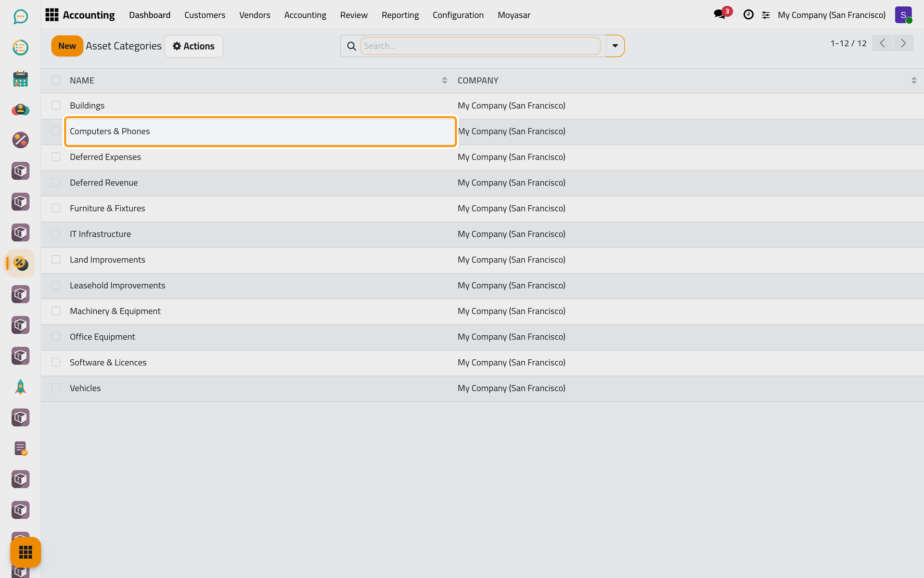Image resolution: width=924 pixels, height=578 pixels.
Task: Open the IT Infrastructure category
Action: point(100,234)
